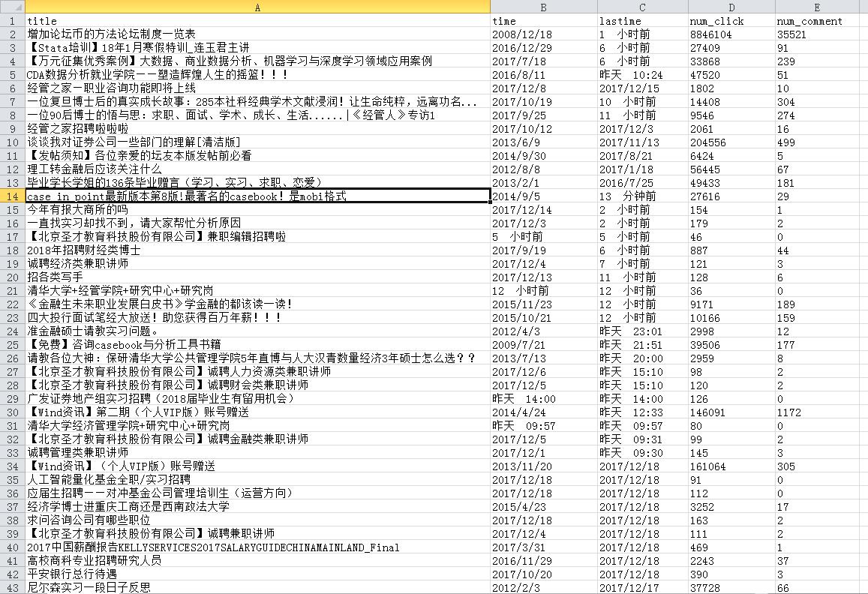The image size is (868, 594).
Task: Click the cell "求问咨询公司有哪些职位"
Action: click(x=257, y=520)
